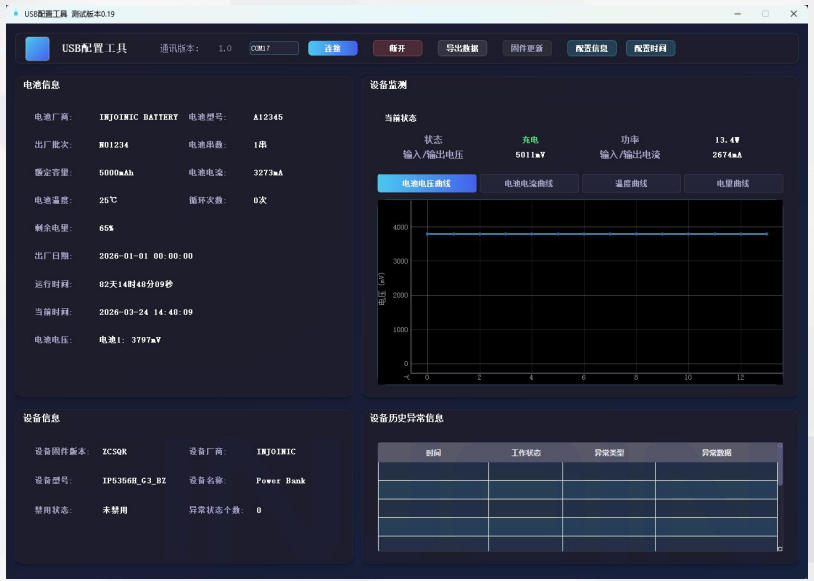The width and height of the screenshot is (814, 581).
Task: Click the power reading 13.4W
Action: coord(727,140)
